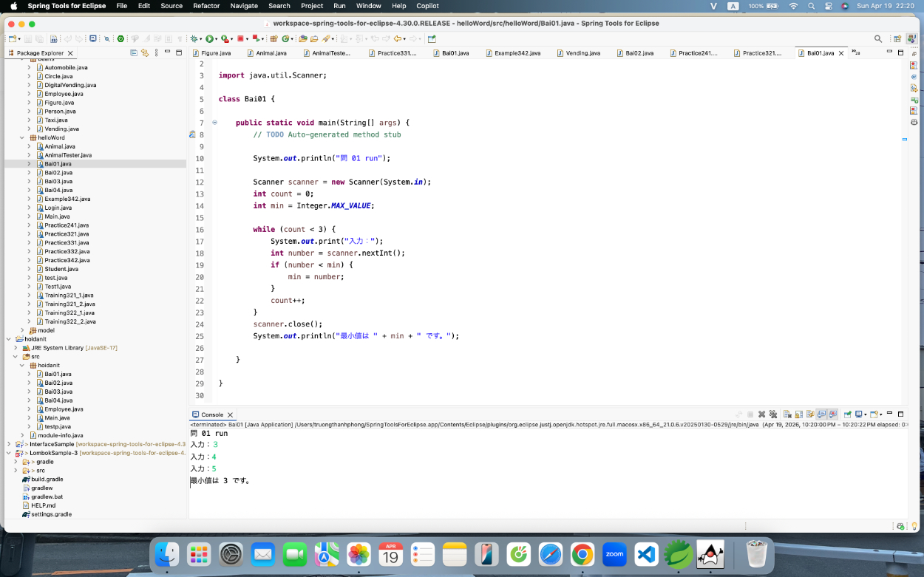
Task: Toggle Scroll Lock in the Console toolbar
Action: pos(799,414)
